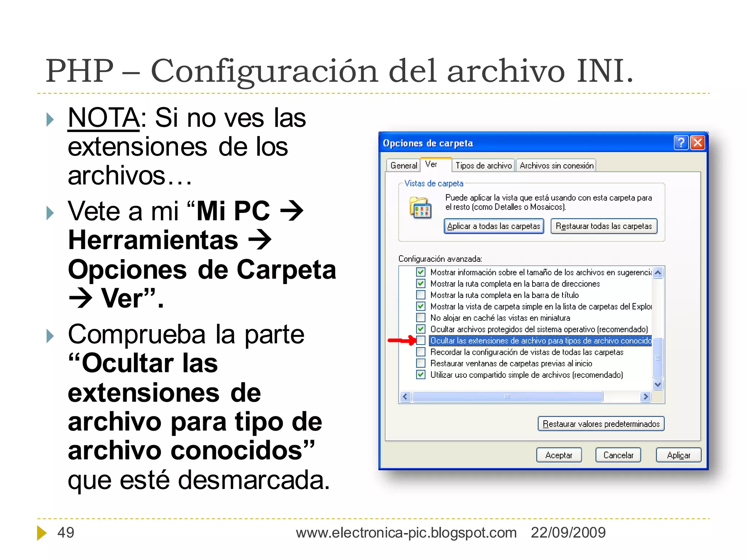Click the underlined NOTA text

[x=104, y=118]
